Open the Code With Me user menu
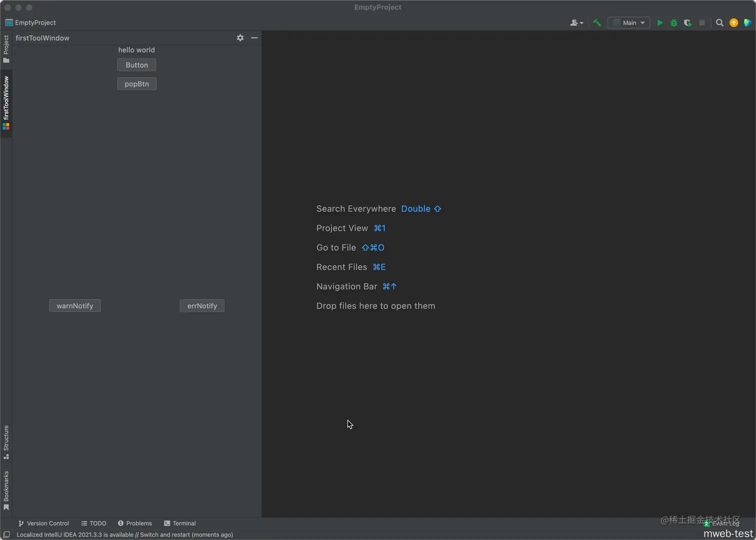 click(576, 22)
